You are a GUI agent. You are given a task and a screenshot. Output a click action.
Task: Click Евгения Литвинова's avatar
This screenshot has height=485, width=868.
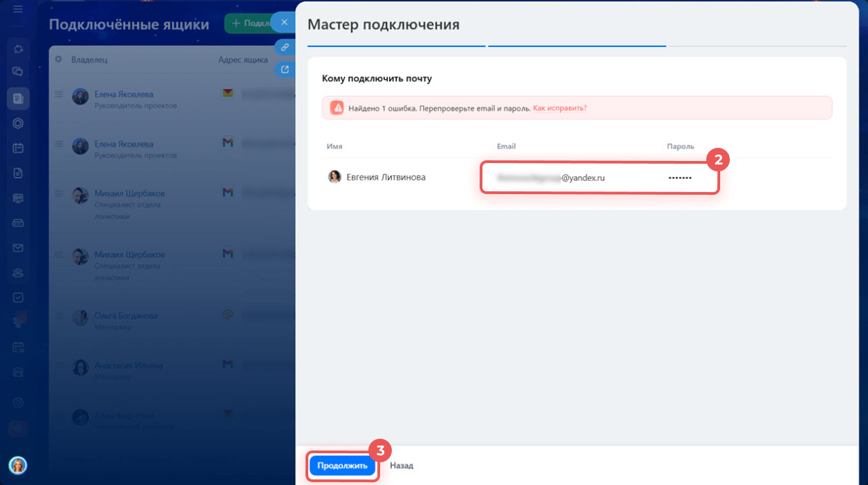pyautogui.click(x=334, y=177)
